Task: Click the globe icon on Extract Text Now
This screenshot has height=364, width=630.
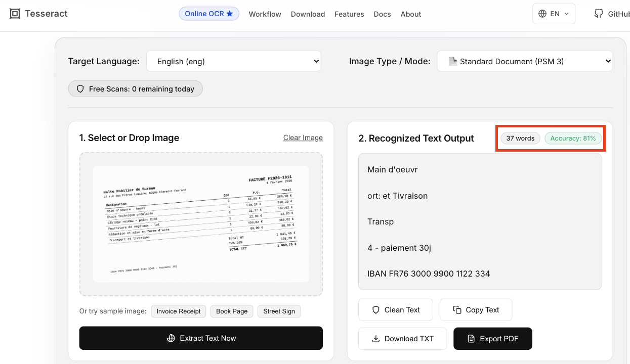Action: (x=171, y=338)
